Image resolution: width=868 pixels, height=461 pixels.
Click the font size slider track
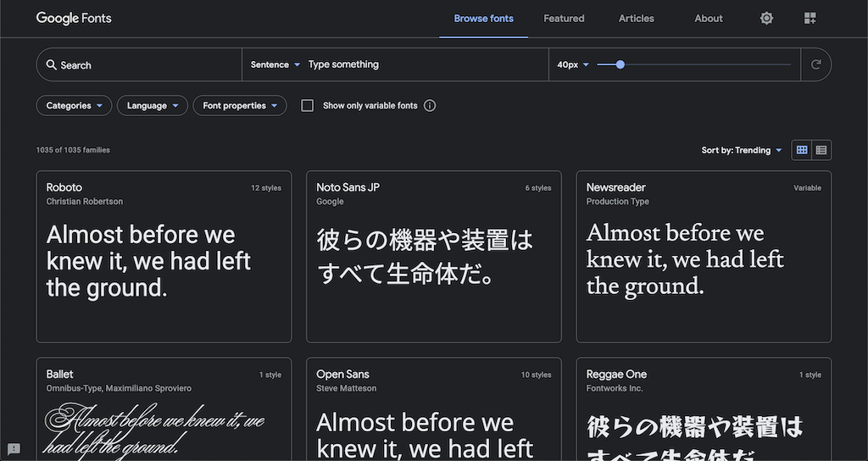[x=694, y=64]
